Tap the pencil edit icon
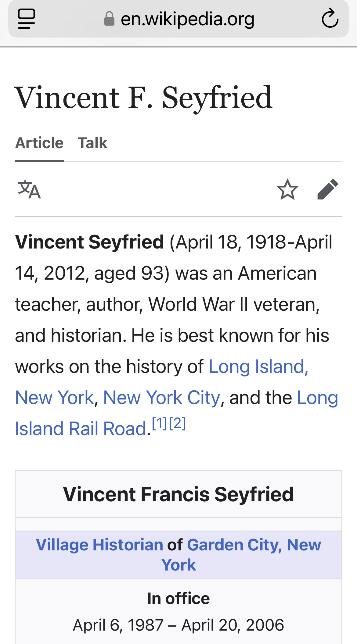The height and width of the screenshot is (644, 357). [328, 189]
